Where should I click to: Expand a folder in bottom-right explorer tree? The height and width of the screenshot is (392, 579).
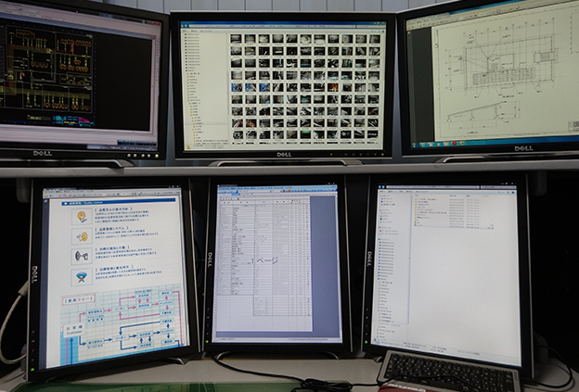point(380,243)
